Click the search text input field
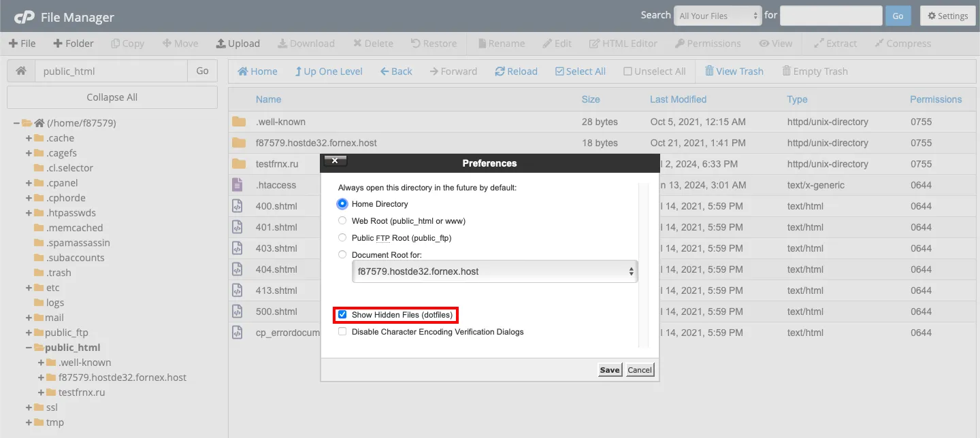 point(830,16)
